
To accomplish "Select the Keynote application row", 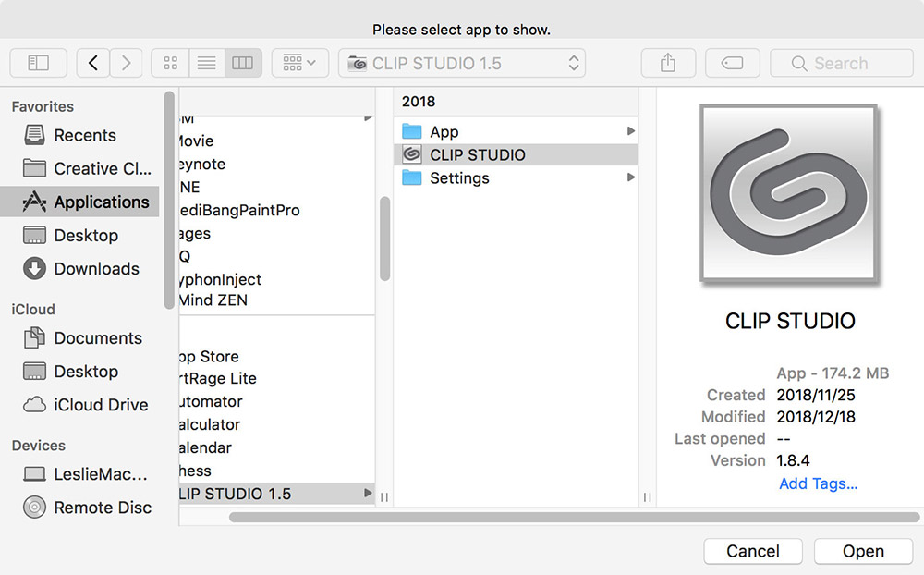I will point(277,164).
